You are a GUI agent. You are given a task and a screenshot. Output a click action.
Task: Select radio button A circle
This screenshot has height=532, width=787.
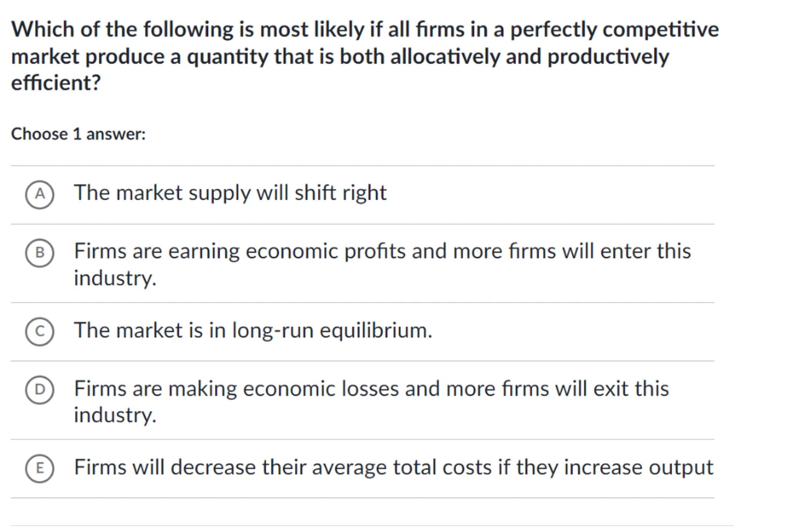tap(40, 195)
